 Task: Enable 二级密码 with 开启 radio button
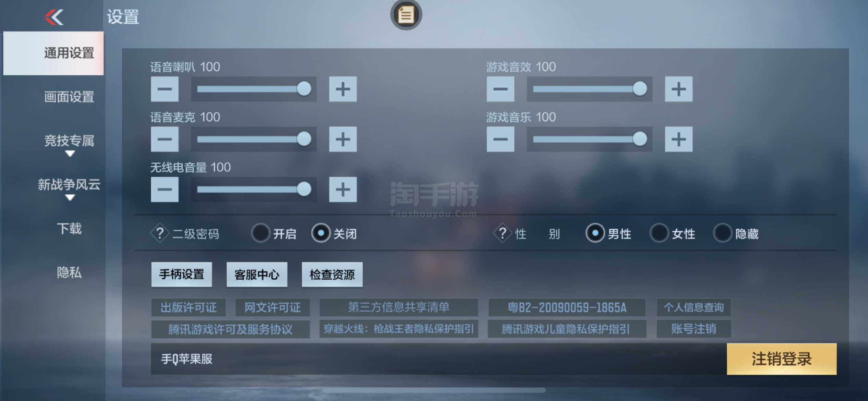pos(261,233)
